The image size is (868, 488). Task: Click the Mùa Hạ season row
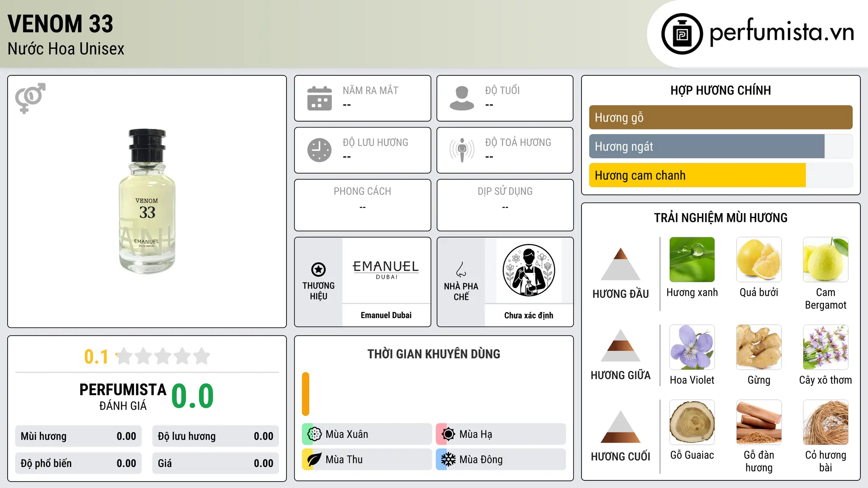[x=501, y=434]
